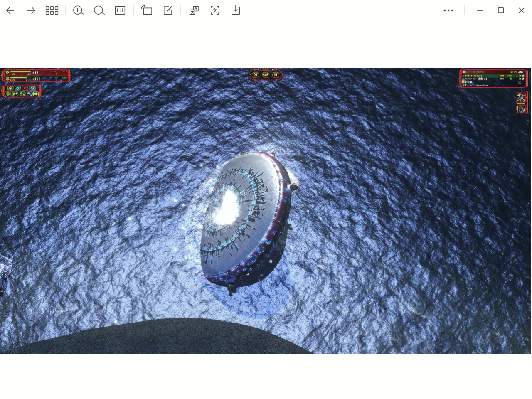The width and height of the screenshot is (532, 399).
Task: Click the green percent-style icon in the bottom row
Action: 22,94
